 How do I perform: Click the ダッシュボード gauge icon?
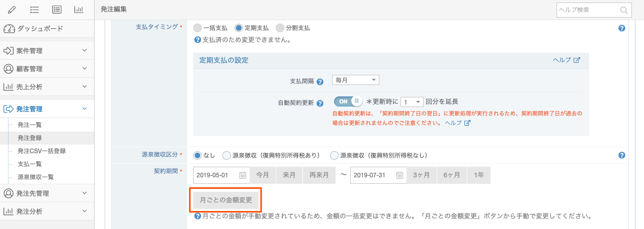(9, 29)
